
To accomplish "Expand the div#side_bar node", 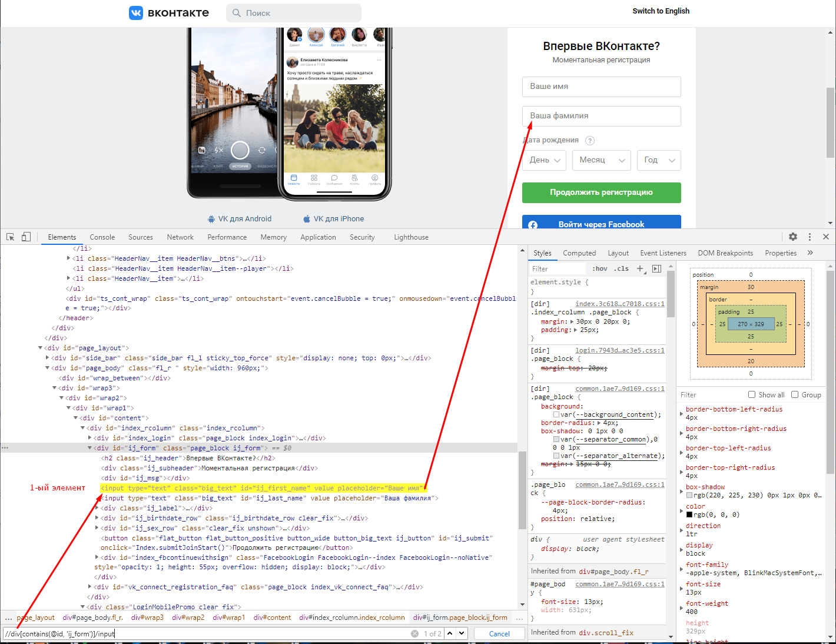I will tap(48, 358).
